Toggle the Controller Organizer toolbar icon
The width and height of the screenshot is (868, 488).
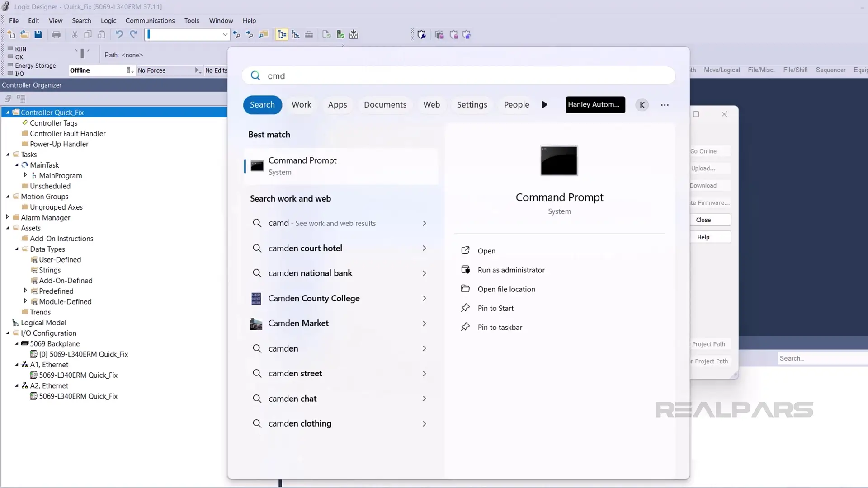click(282, 34)
